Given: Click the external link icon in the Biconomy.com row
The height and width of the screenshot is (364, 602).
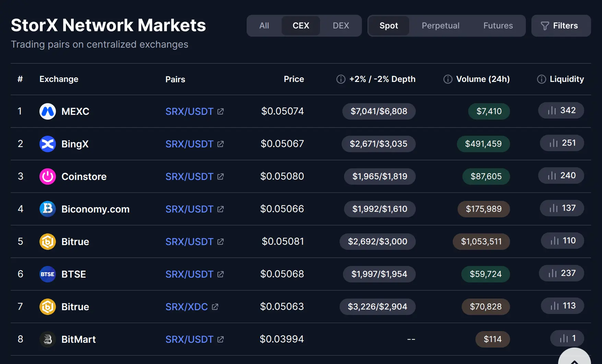Looking at the screenshot, I should click(x=221, y=209).
